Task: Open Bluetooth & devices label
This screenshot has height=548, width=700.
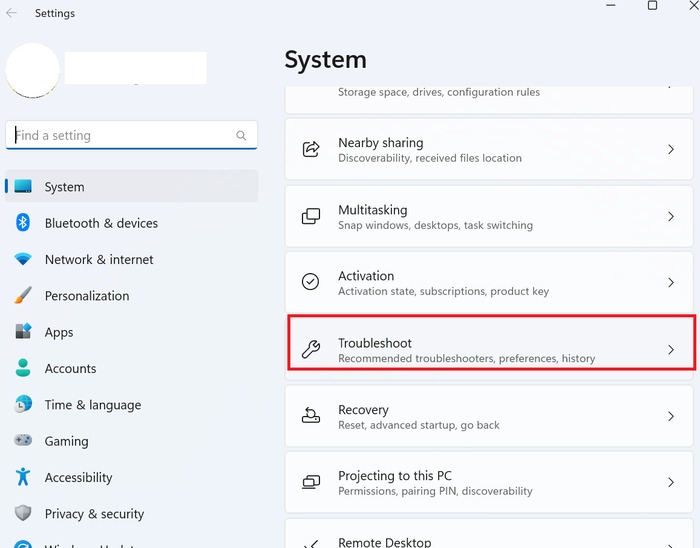Action: [x=101, y=223]
